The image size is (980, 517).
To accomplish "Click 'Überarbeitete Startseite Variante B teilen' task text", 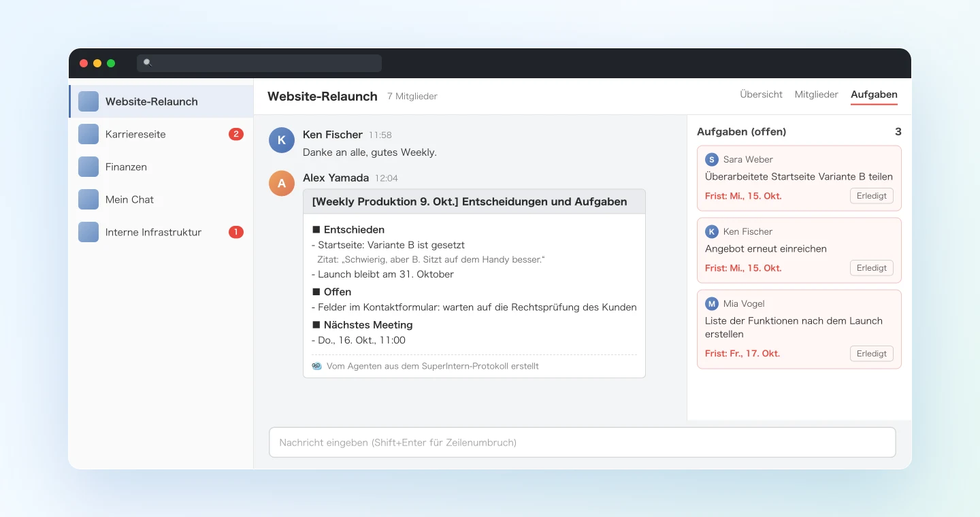I will [799, 176].
